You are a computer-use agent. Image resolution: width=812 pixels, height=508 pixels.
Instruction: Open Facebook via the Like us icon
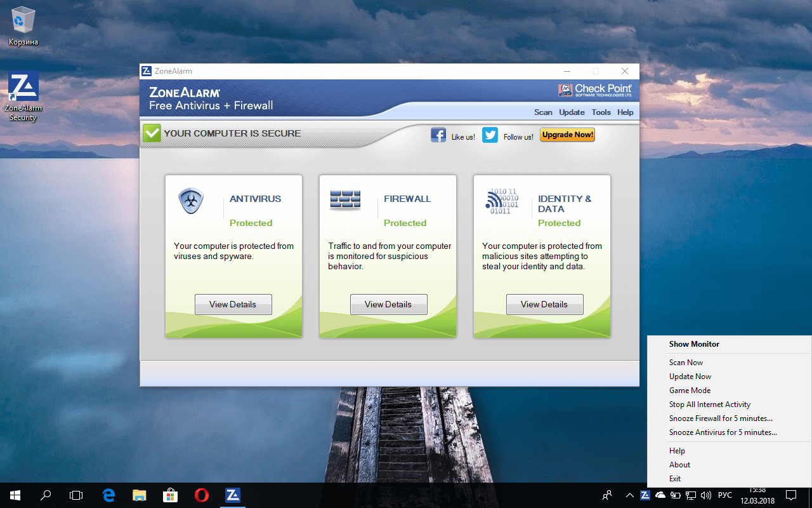coord(438,135)
